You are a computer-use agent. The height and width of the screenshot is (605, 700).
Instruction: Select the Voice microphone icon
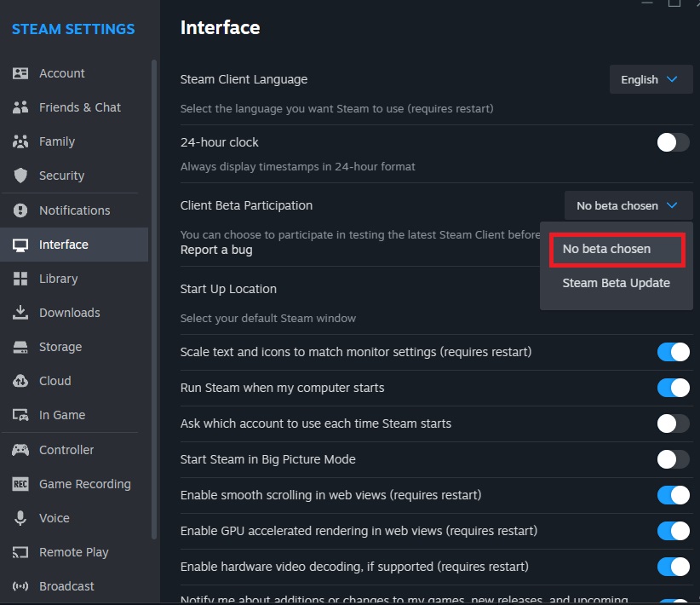click(x=20, y=518)
